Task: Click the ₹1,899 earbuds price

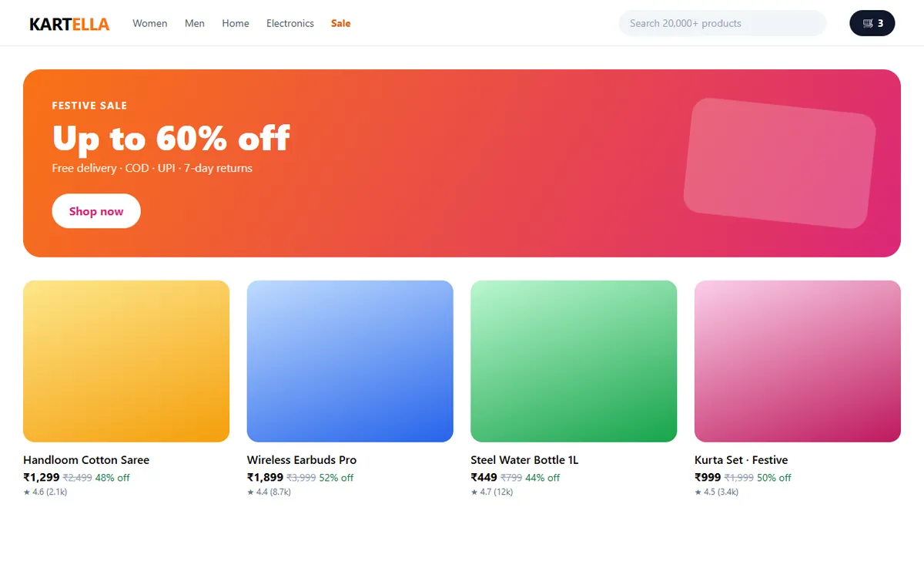Action: click(x=266, y=477)
